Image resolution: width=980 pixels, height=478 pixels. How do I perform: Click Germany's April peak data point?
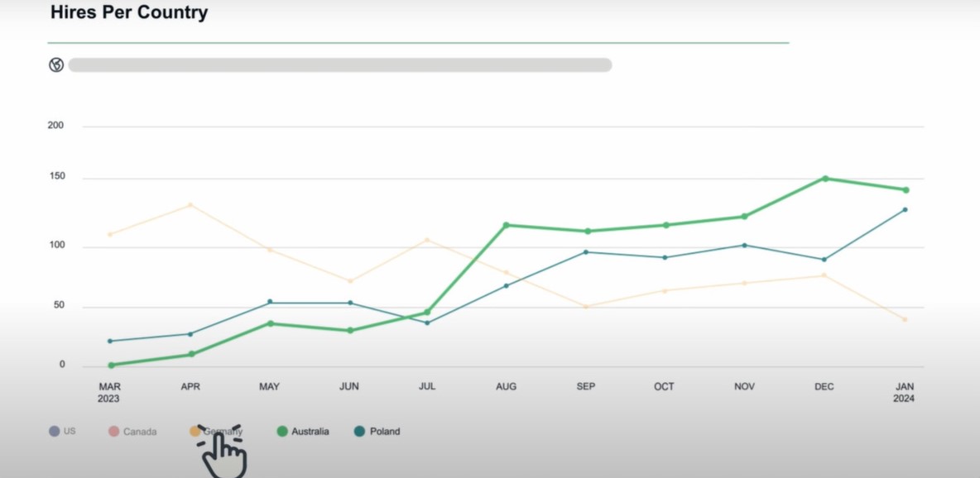point(190,205)
